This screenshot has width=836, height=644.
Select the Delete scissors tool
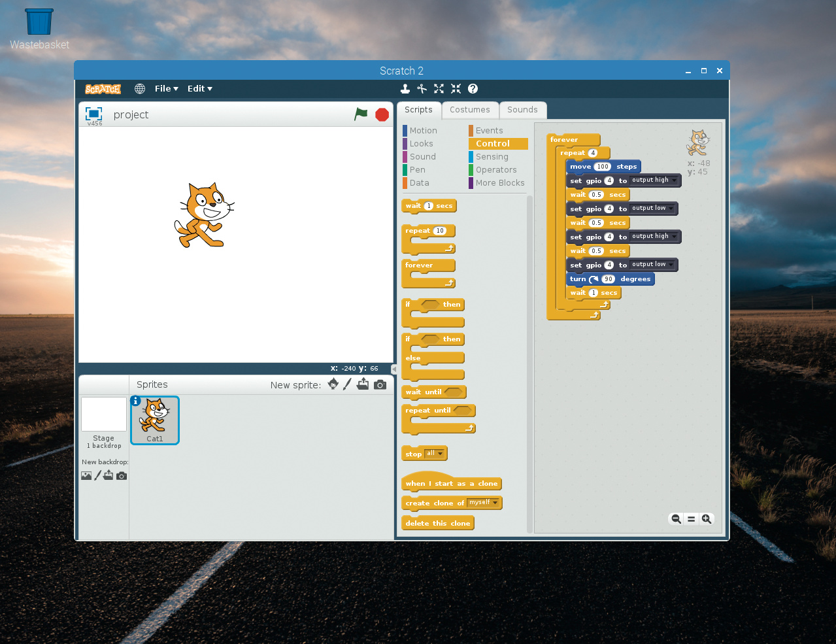[x=422, y=89]
